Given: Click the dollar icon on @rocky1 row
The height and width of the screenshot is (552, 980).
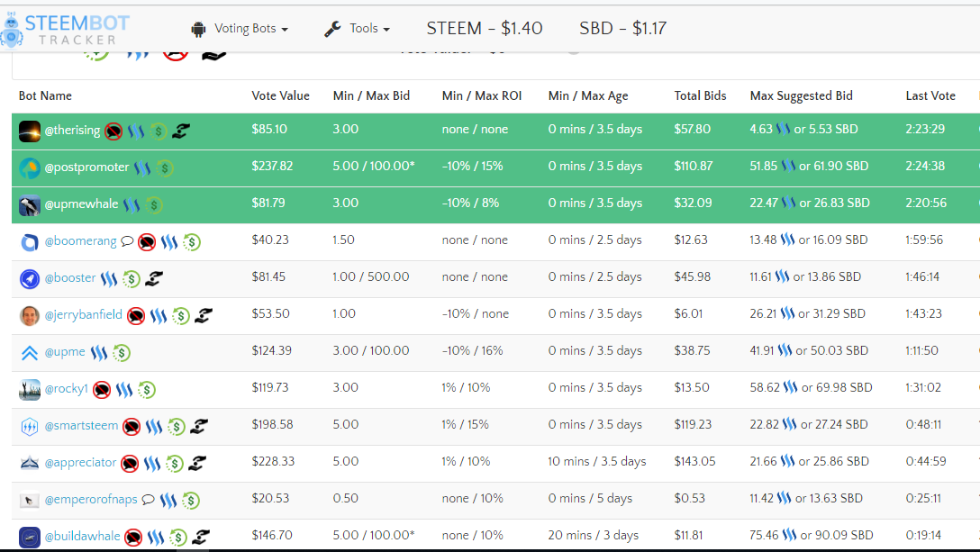Looking at the screenshot, I should [x=147, y=390].
